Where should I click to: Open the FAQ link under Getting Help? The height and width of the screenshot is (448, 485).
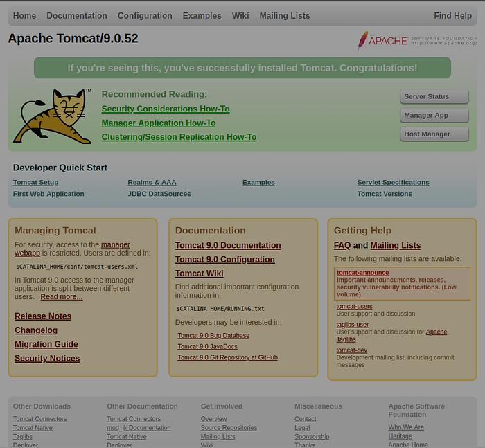point(342,246)
